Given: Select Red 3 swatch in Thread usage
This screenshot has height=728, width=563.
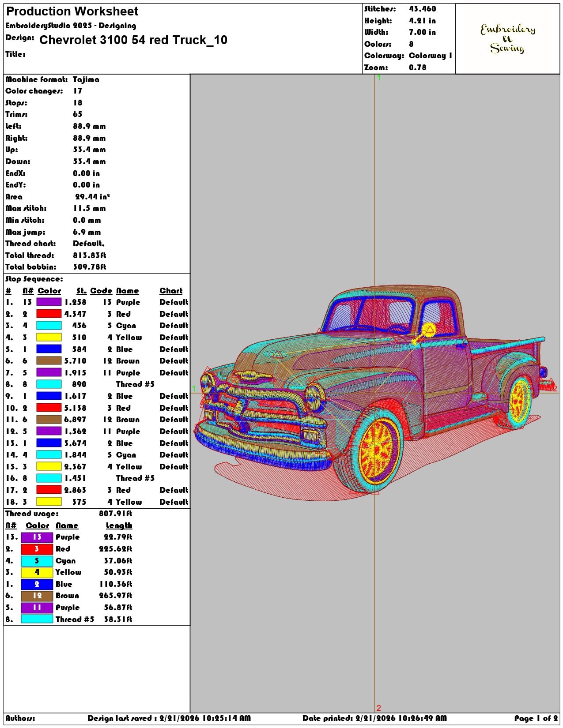Looking at the screenshot, I should click(37, 549).
